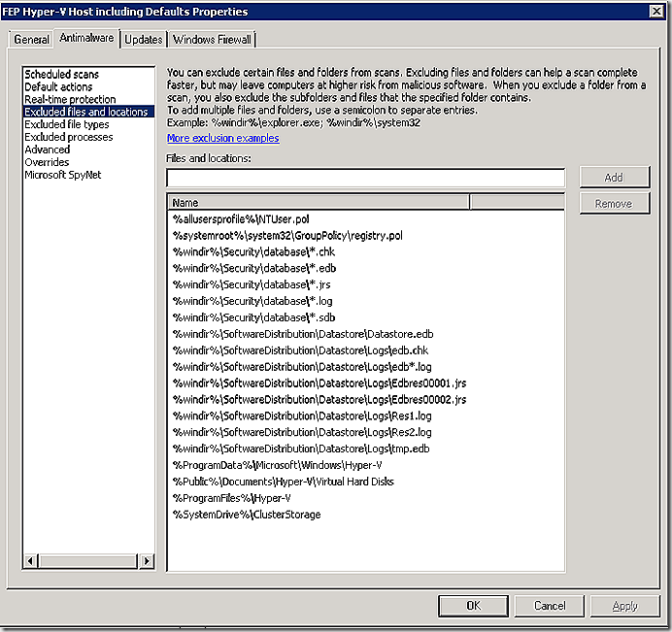Select Default actions in the settings list
The width and height of the screenshot is (672, 632).
(x=58, y=87)
